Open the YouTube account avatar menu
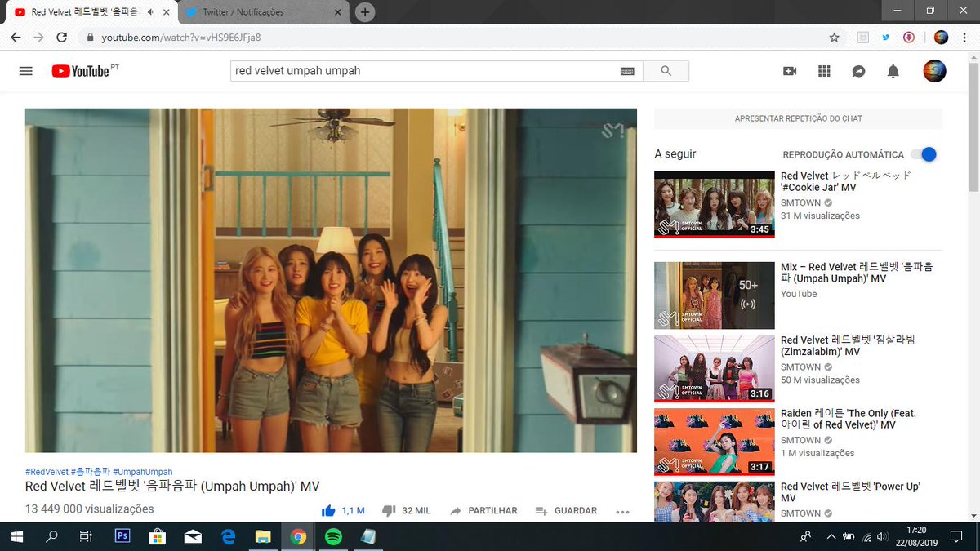 tap(934, 71)
